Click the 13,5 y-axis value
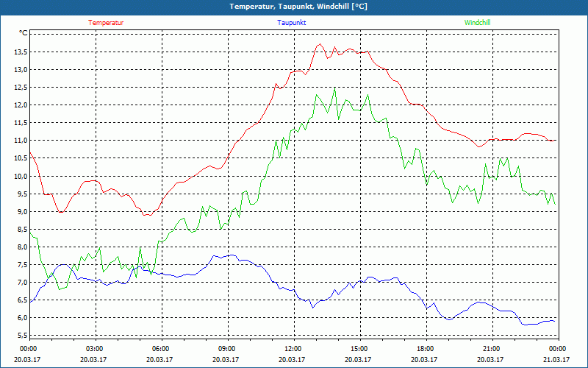Image resolution: width=588 pixels, height=368 pixels. tap(21, 52)
